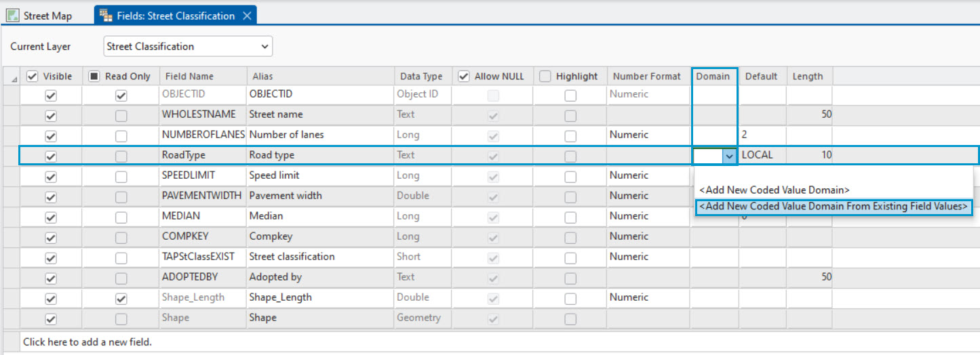Enable Read Only for the MEDIAN field

[121, 217]
